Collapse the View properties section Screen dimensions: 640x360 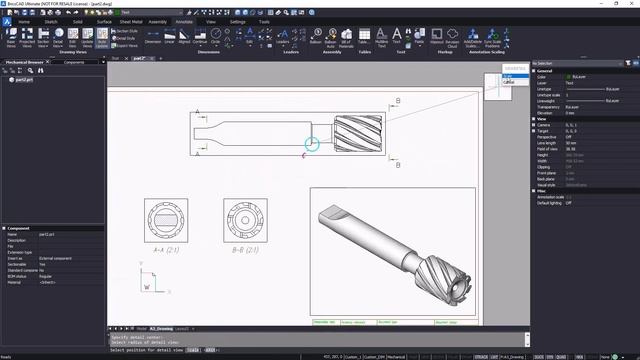pyautogui.click(x=533, y=119)
